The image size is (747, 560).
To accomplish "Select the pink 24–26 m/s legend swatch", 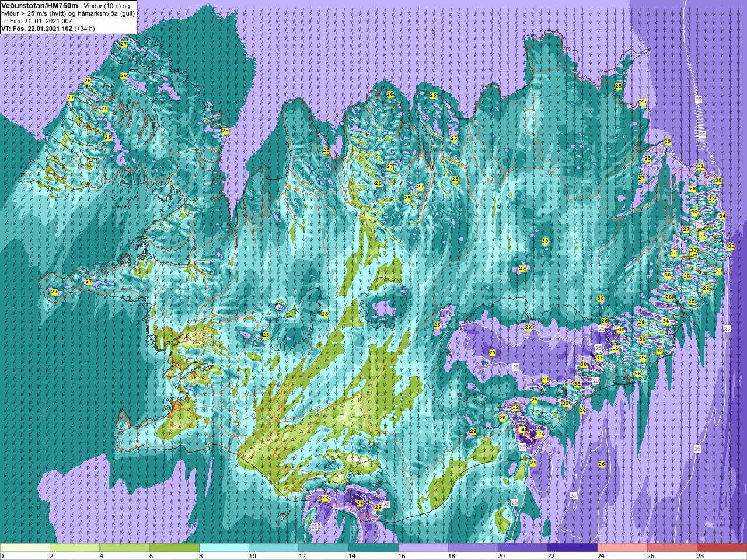I will point(623,548).
